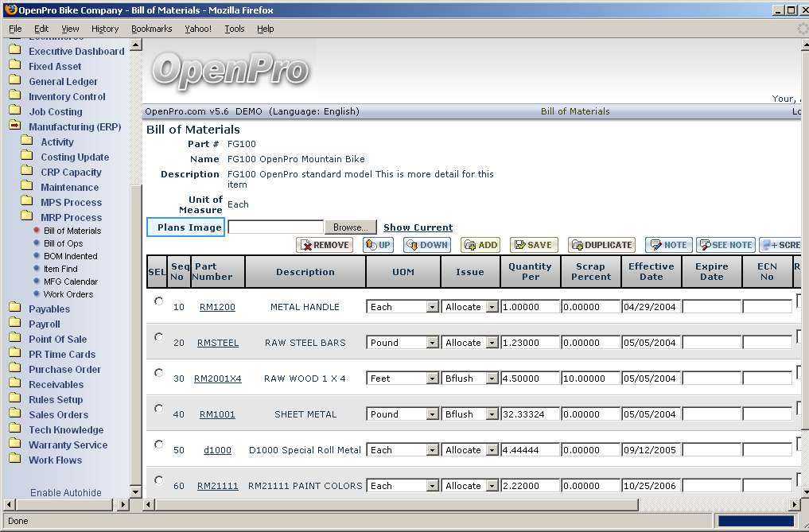This screenshot has width=809, height=532.
Task: Click the Remove toolbar button
Action: tap(324, 245)
